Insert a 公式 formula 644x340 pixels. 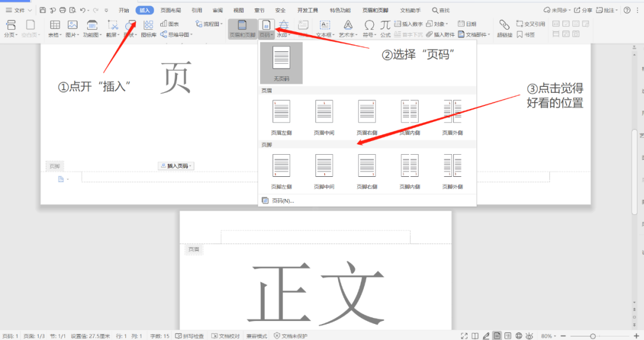click(x=385, y=29)
